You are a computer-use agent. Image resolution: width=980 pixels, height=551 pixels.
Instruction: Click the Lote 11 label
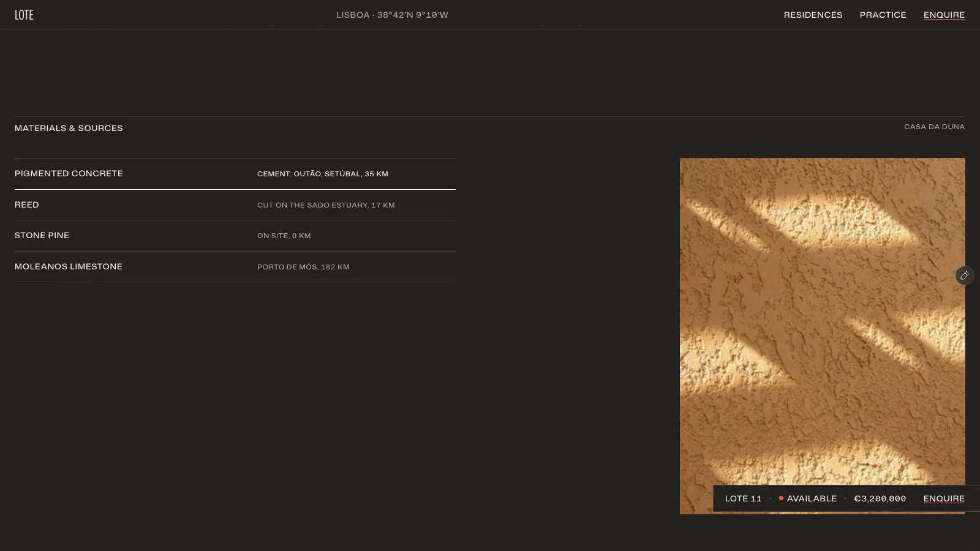click(x=743, y=498)
